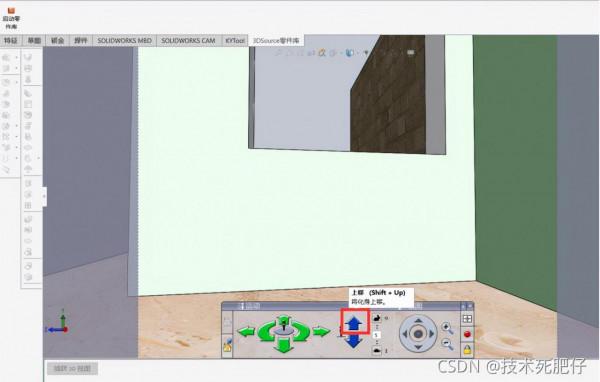Click the look dial's center button
The height and width of the screenshot is (382, 600).
coord(418,334)
